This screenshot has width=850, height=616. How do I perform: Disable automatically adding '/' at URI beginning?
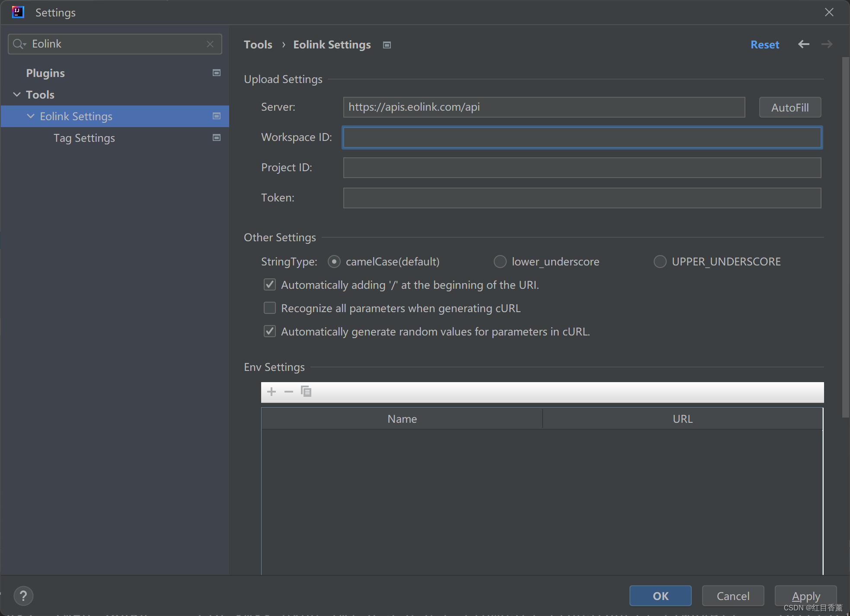[269, 284]
